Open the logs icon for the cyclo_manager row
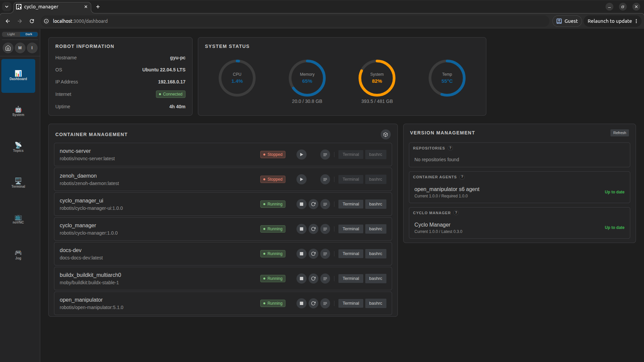Image resolution: width=644 pixels, height=362 pixels. point(325,229)
